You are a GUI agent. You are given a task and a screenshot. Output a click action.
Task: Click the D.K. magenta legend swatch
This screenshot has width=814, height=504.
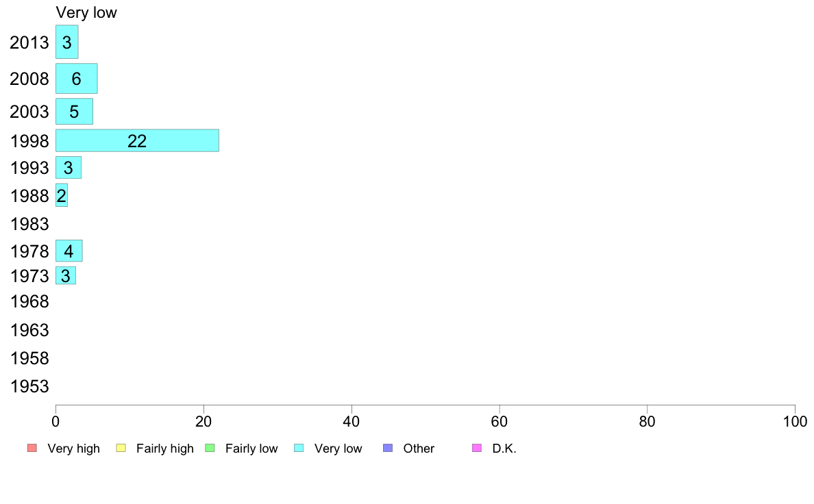[477, 448]
